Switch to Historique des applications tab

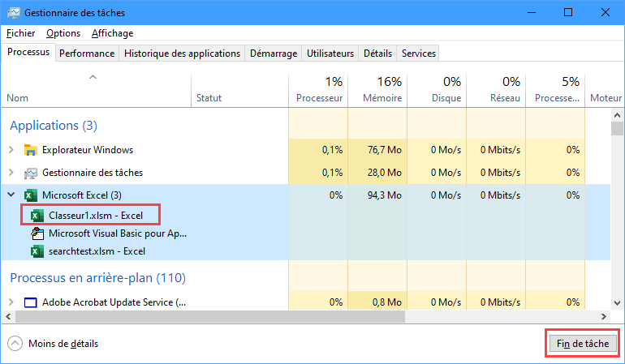coord(182,54)
